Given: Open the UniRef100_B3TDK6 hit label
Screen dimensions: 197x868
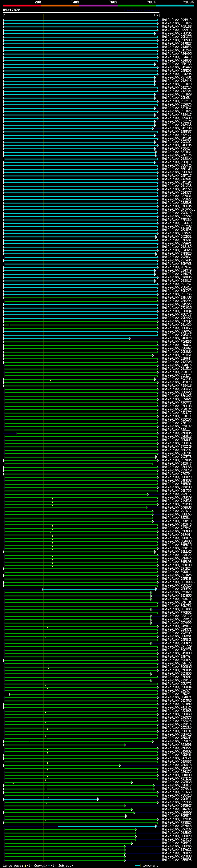Looking at the screenshot, I should coord(176,23).
